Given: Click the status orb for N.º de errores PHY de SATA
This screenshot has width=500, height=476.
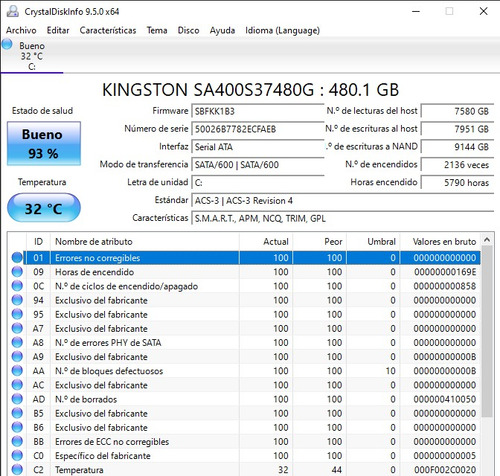Looking at the screenshot, I should pos(17,342).
